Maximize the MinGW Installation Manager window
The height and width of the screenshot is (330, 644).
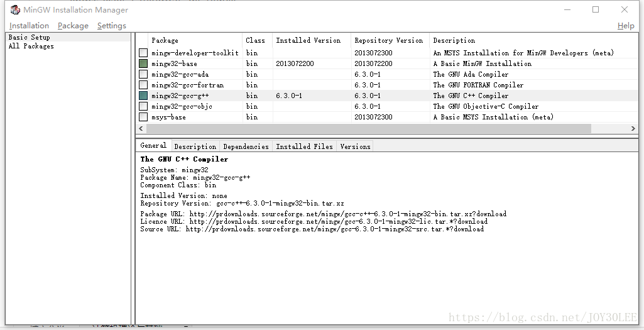596,9
